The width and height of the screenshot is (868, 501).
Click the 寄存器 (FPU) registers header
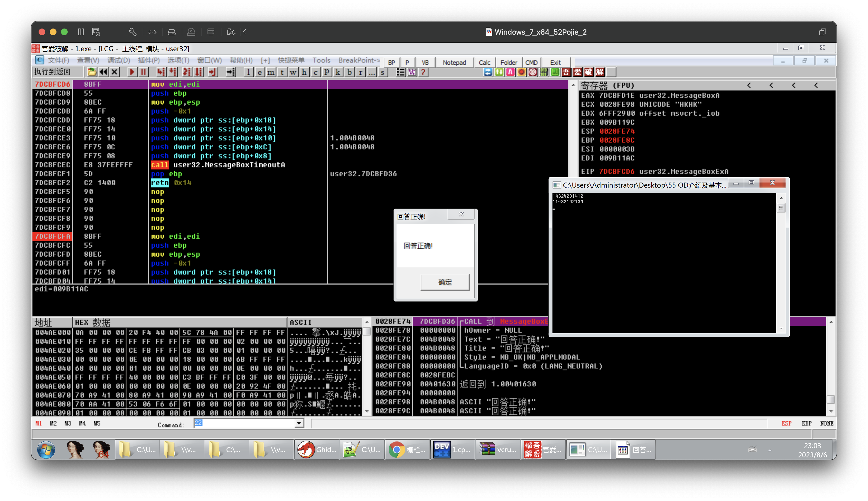[607, 85]
